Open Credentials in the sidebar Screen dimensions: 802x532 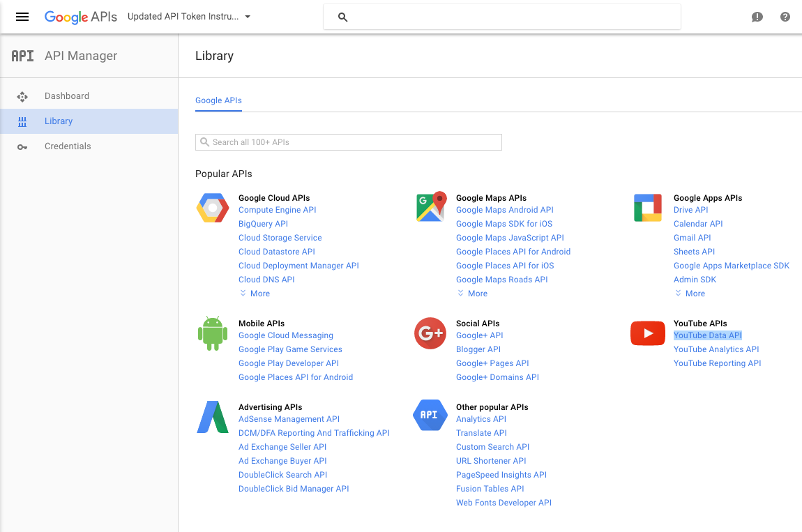[68, 146]
